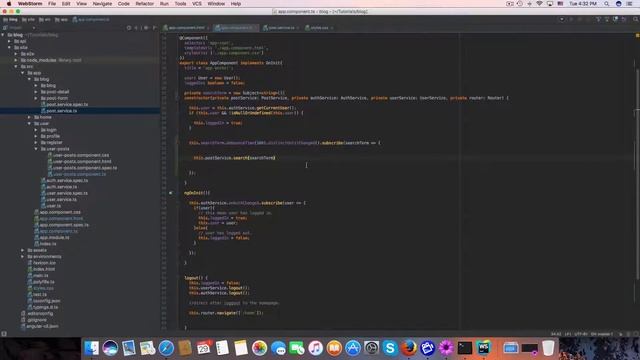This screenshot has width=640, height=360.
Task: Open the Project panel settings gear
Action: tap(146, 28)
